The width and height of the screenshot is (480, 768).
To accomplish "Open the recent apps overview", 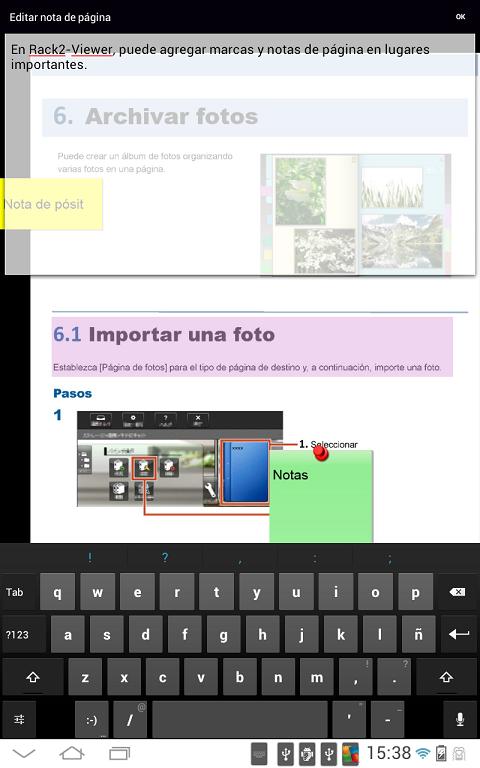I will point(120,753).
